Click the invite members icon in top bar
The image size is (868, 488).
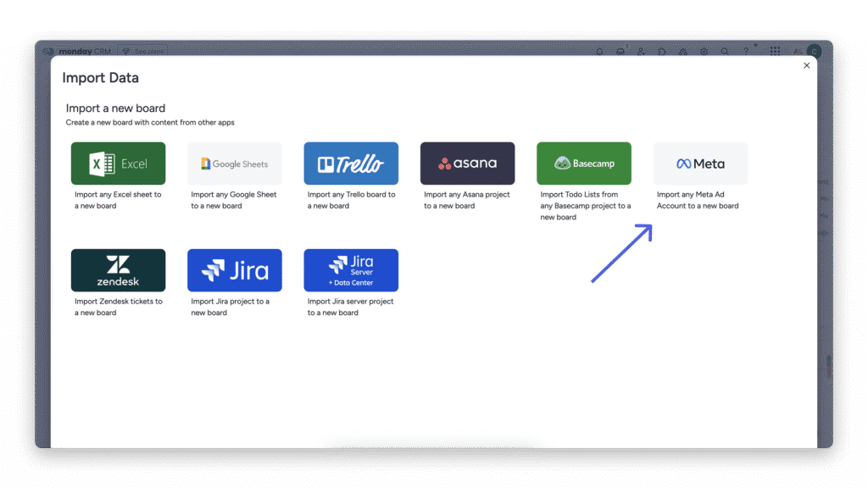pyautogui.click(x=641, y=52)
